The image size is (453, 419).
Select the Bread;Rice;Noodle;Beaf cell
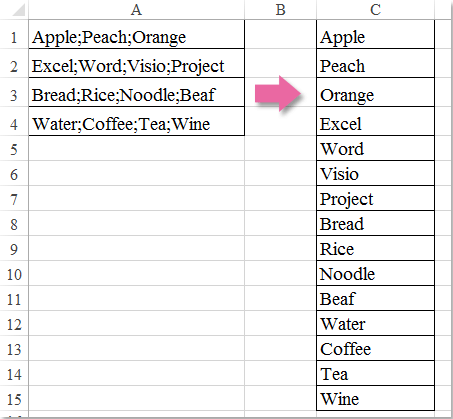point(137,92)
